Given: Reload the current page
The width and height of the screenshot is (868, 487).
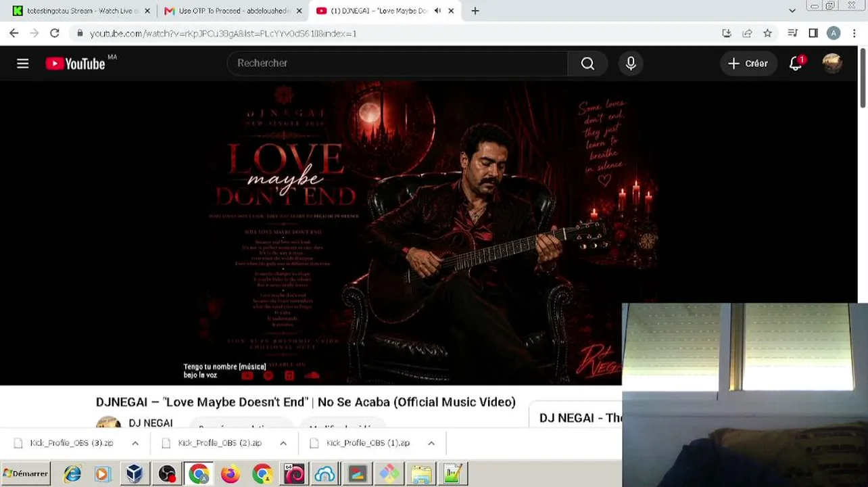Looking at the screenshot, I should point(55,33).
